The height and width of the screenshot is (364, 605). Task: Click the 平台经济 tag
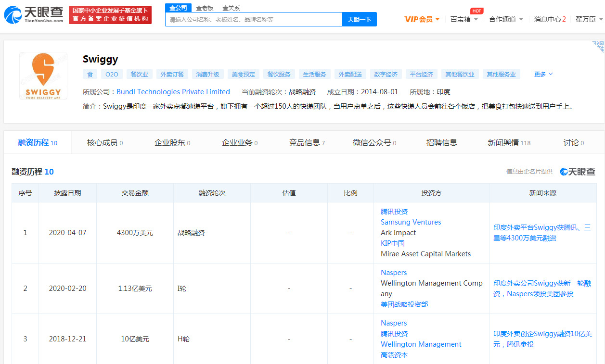click(422, 74)
